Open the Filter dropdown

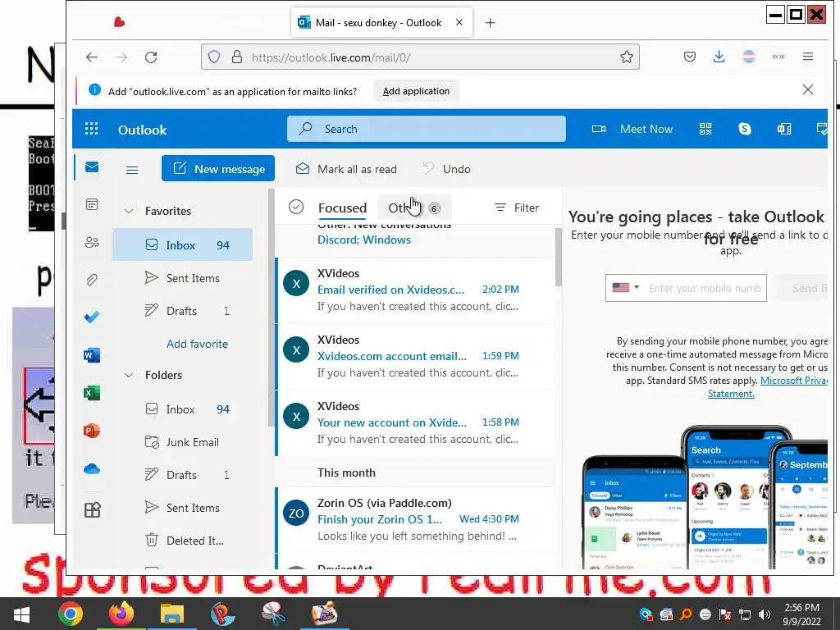(x=517, y=208)
